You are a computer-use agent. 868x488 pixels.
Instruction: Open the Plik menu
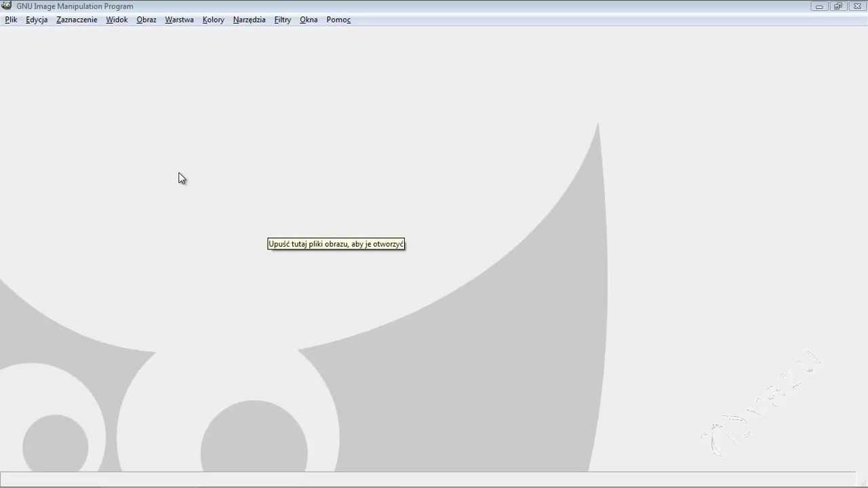coord(11,20)
